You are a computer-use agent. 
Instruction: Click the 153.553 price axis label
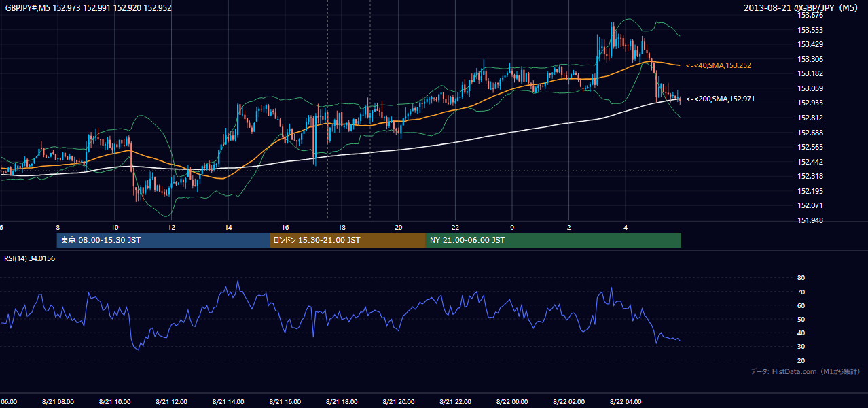(x=810, y=30)
